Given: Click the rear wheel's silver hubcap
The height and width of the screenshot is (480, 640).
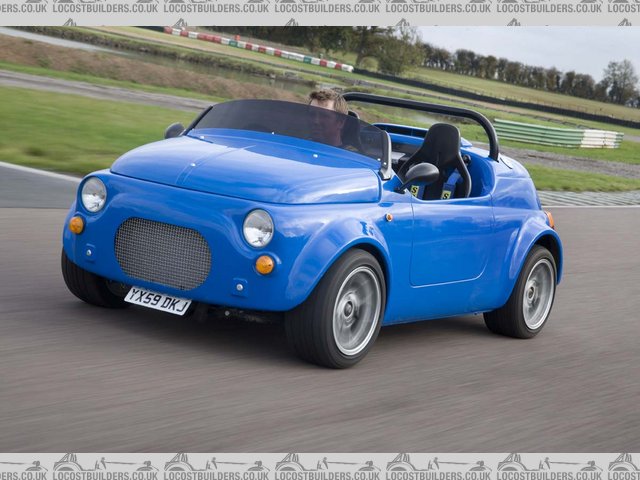Looking at the screenshot, I should pyautogui.click(x=538, y=294).
